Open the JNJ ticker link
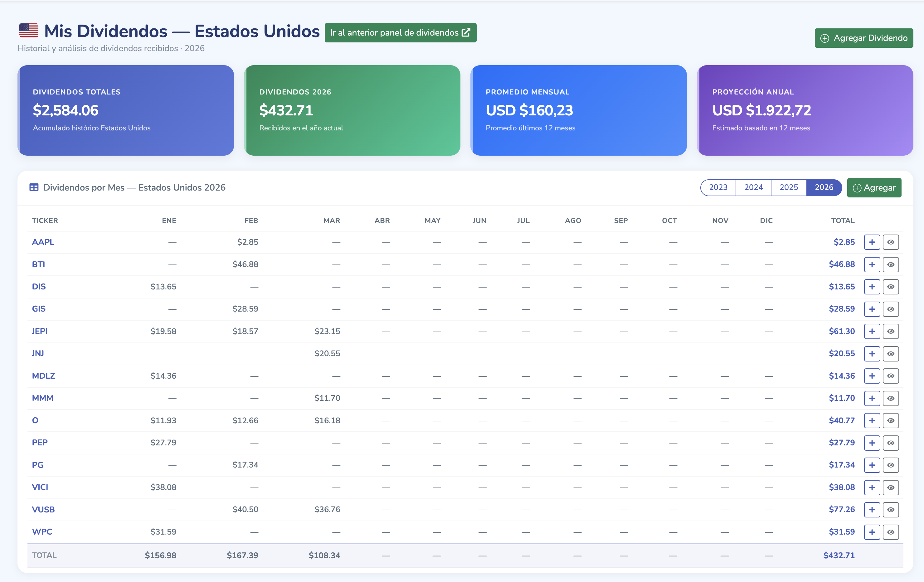 click(x=38, y=353)
